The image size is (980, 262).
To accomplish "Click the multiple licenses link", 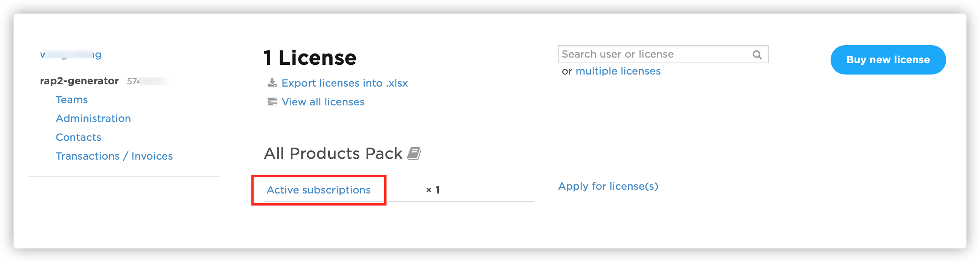I will point(618,71).
